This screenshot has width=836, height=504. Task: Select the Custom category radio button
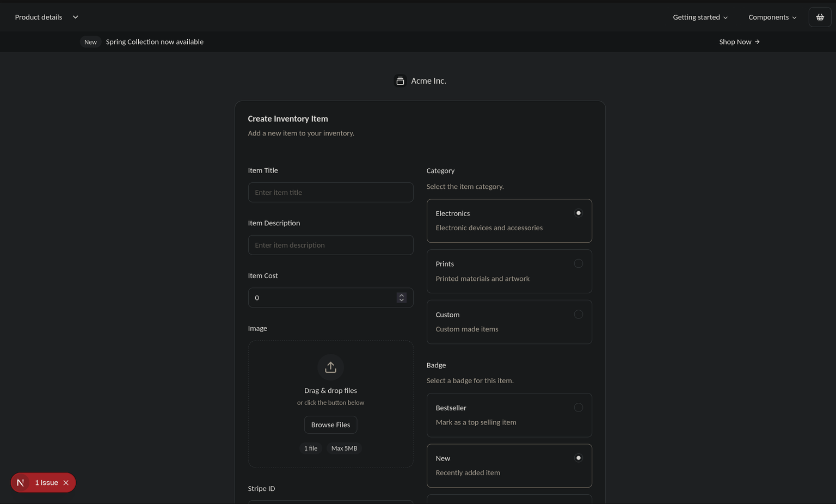[x=579, y=314]
